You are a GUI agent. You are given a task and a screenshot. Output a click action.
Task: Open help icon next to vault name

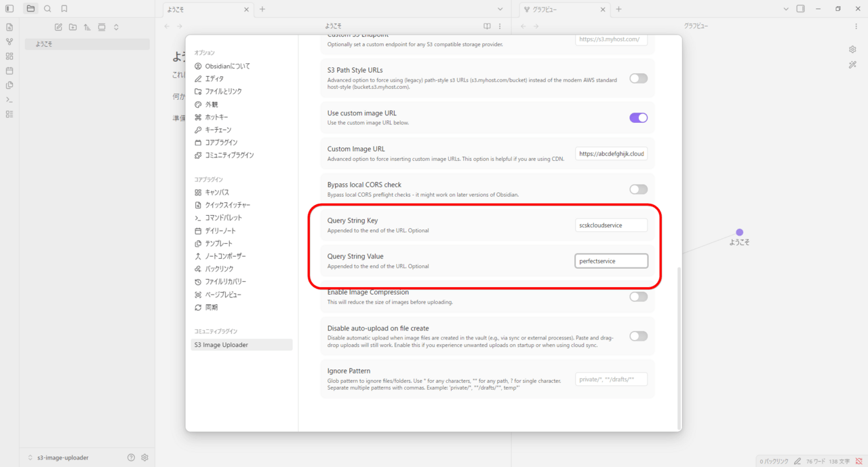(132, 457)
